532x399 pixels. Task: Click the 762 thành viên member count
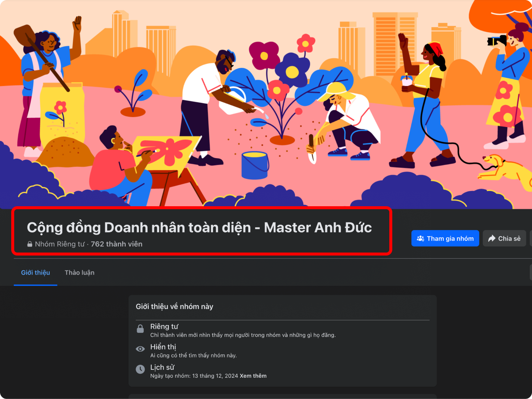pos(117,244)
